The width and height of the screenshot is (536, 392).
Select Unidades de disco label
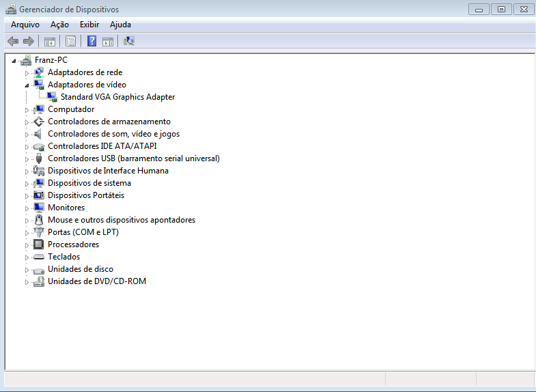pos(81,269)
